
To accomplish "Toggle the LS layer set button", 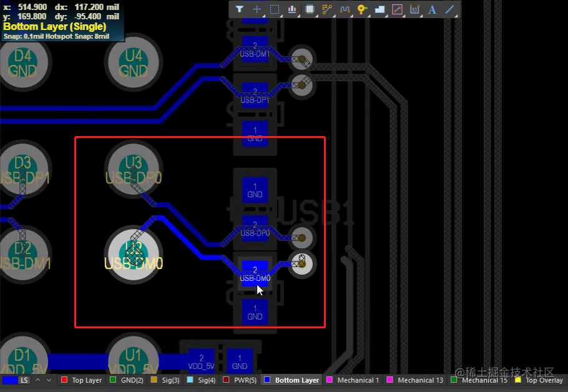I will pos(24,380).
